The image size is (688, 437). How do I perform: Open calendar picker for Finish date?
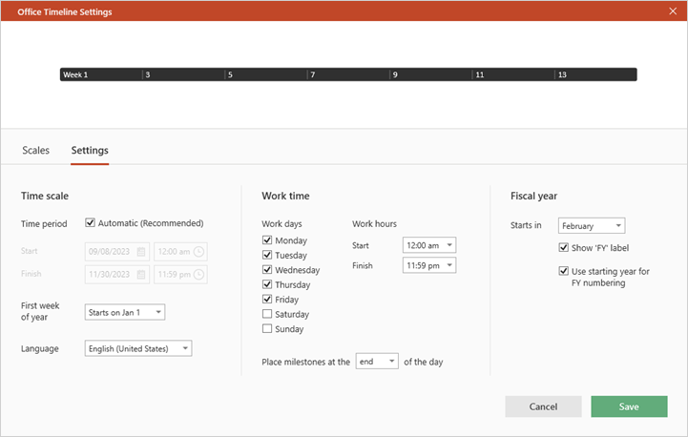[x=141, y=274]
